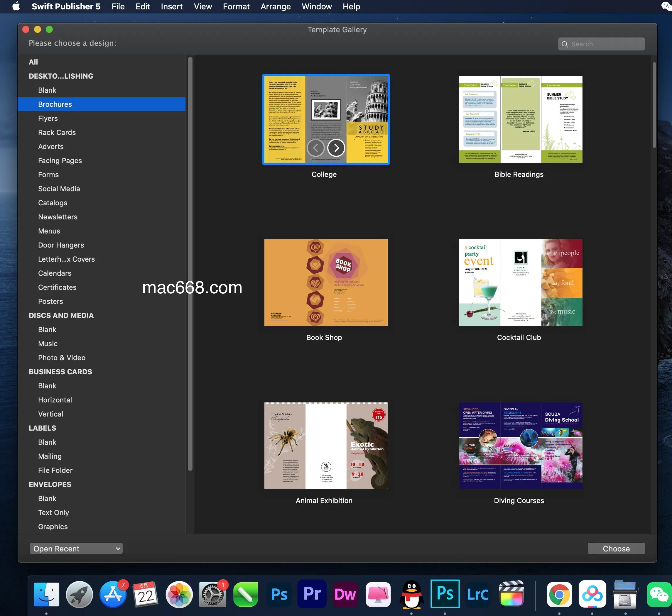The image size is (672, 616).
Task: Open Lightroom Classic in the Dock
Action: pos(477,594)
